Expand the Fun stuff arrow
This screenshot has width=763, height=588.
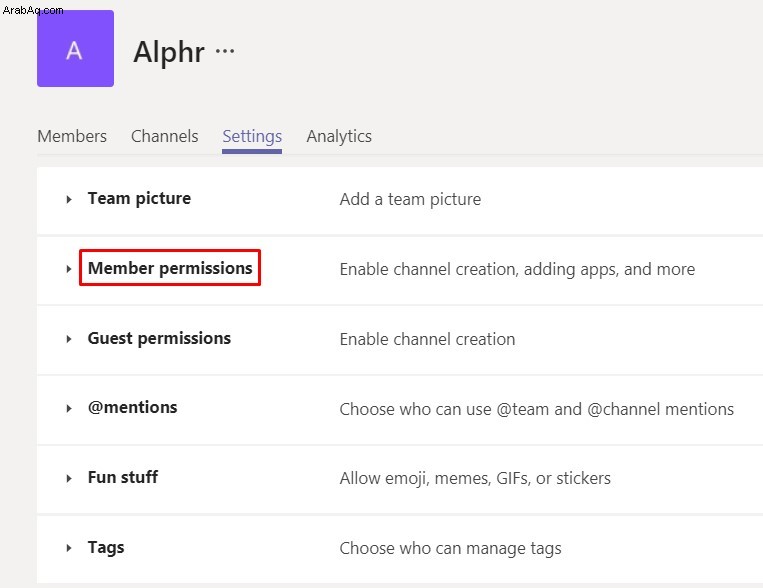[x=69, y=478]
